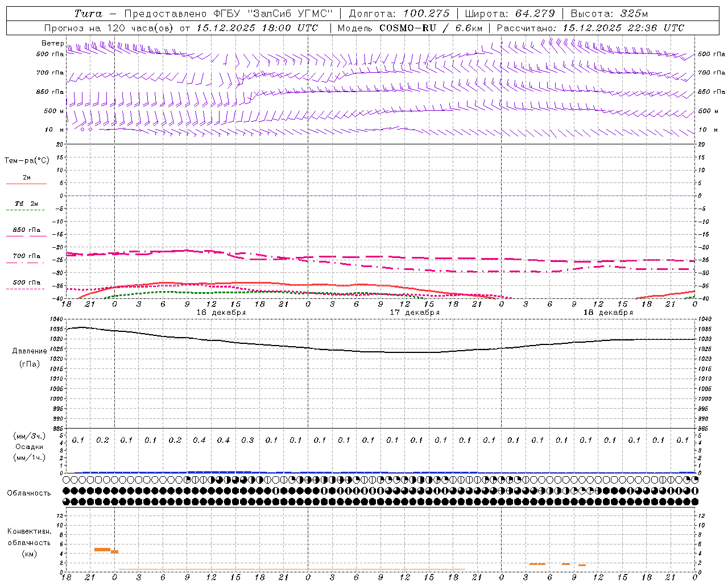Click the date label "18 декабря"

click(608, 313)
